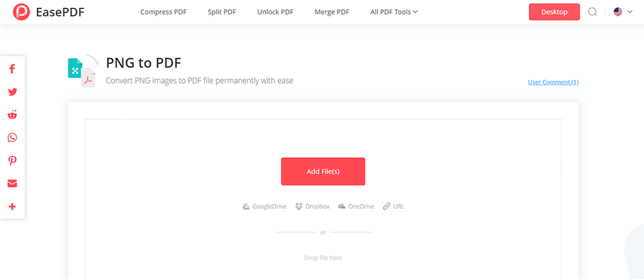644x279 pixels.
Task: Click the Drop file here area
Action: point(323,258)
